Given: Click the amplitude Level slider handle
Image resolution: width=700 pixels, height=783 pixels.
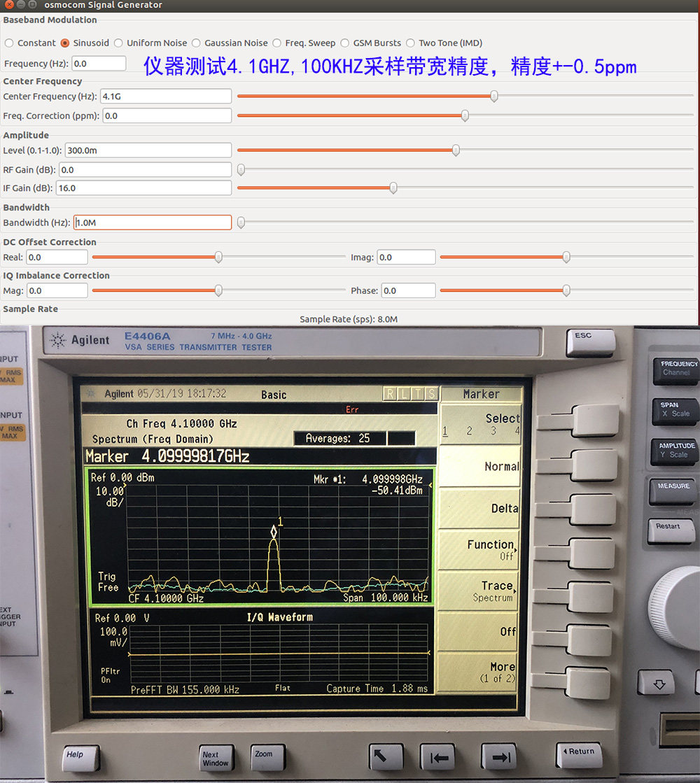Looking at the screenshot, I should pyautogui.click(x=456, y=150).
